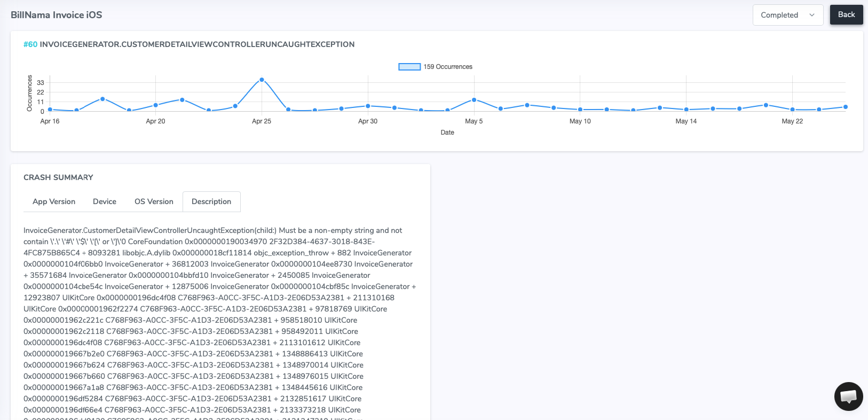The width and height of the screenshot is (868, 420).
Task: Switch to the App Version tab
Action: tap(54, 201)
